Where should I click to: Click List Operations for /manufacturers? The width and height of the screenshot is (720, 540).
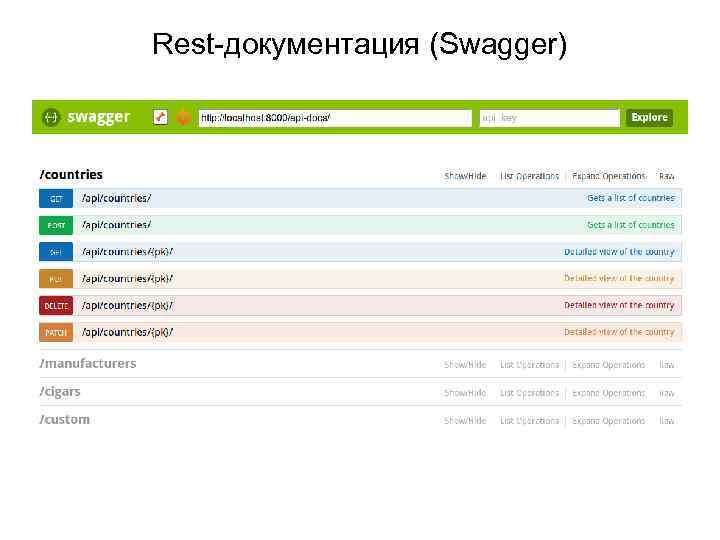click(529, 365)
